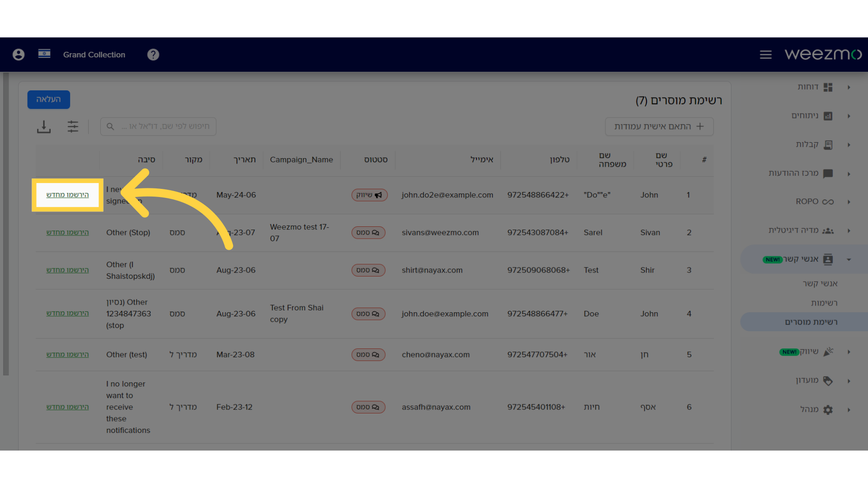Select the רשימת מוסרים menu item
This screenshot has width=868, height=488.
click(x=805, y=322)
